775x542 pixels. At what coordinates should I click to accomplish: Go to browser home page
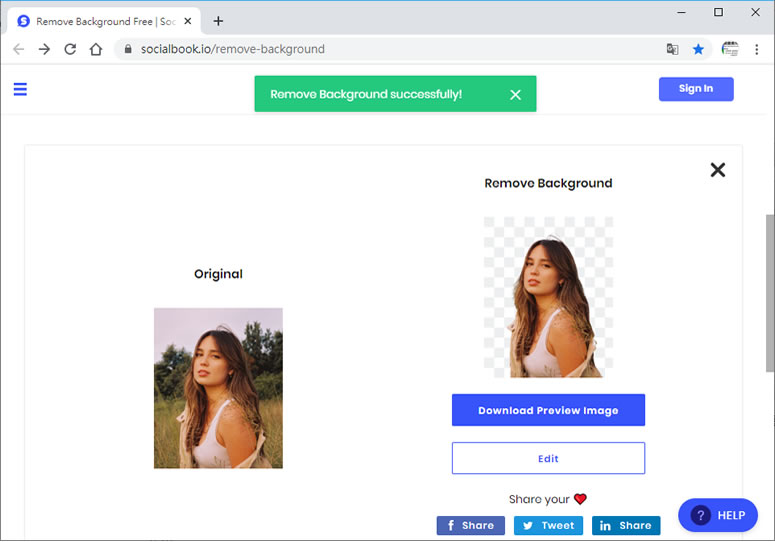pyautogui.click(x=96, y=49)
